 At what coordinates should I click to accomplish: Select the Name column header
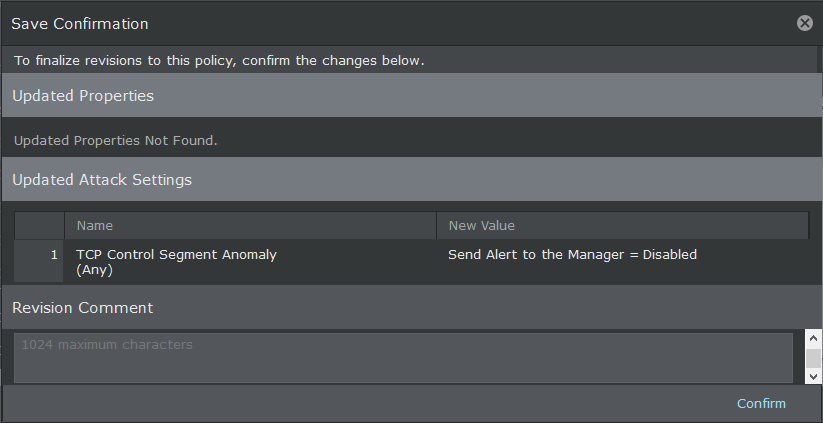tap(250, 226)
